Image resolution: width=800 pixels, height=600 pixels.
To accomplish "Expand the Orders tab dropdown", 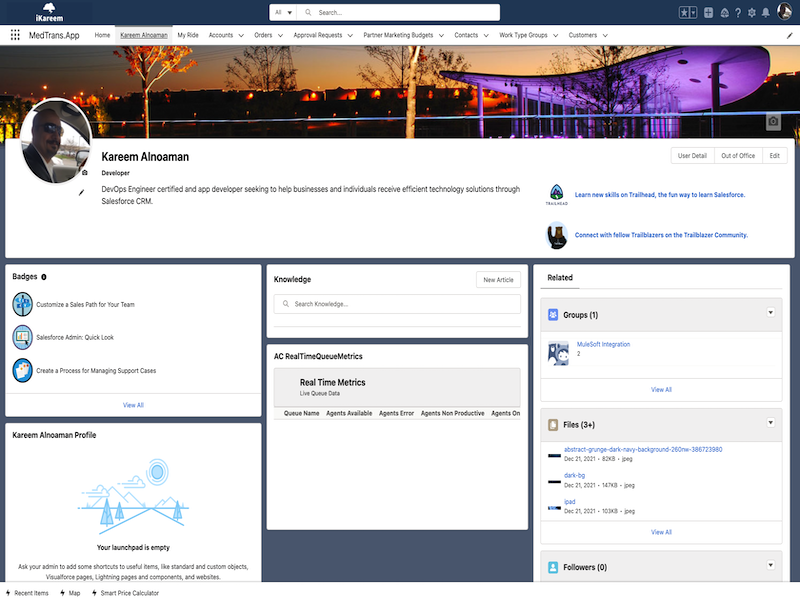I will [280, 36].
